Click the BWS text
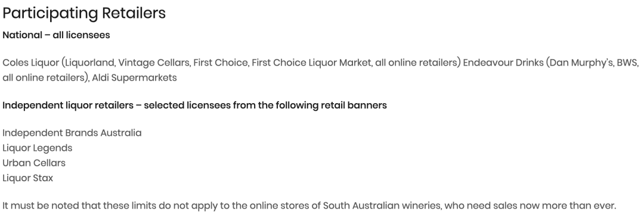Screen dimensions: 644x217 tap(627, 63)
